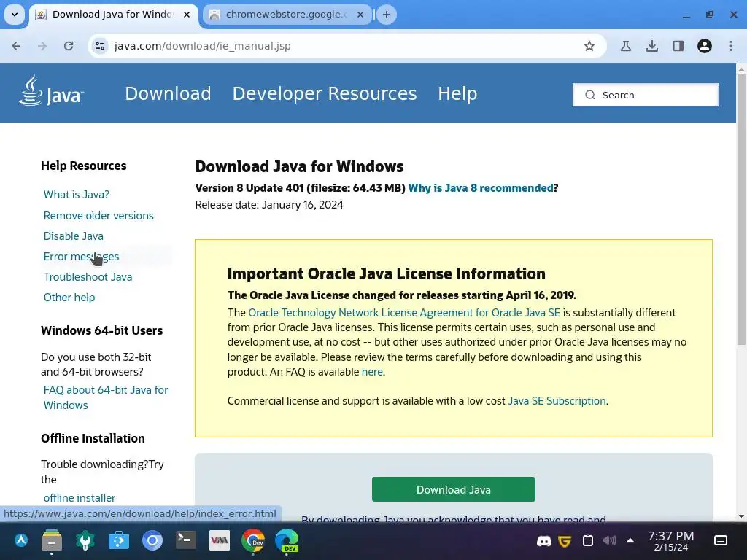
Task: Open Chrome Dev taskbar icon
Action: click(x=253, y=540)
